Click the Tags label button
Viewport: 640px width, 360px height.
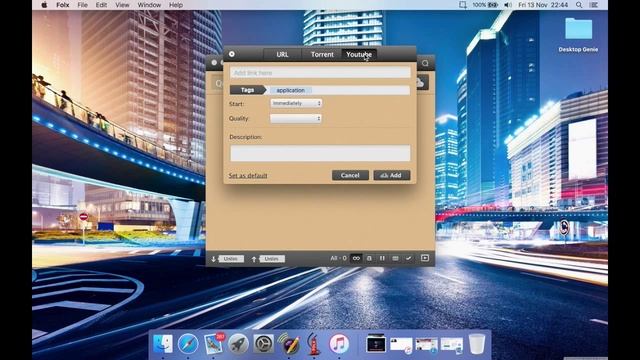coord(247,90)
